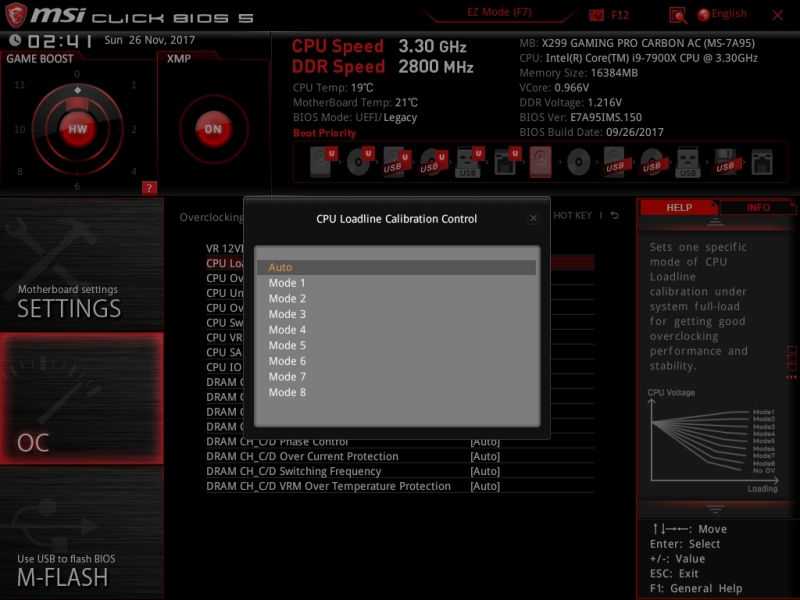The width and height of the screenshot is (800, 600).
Task: Select the UEFI network boot icon
Action: point(507,162)
